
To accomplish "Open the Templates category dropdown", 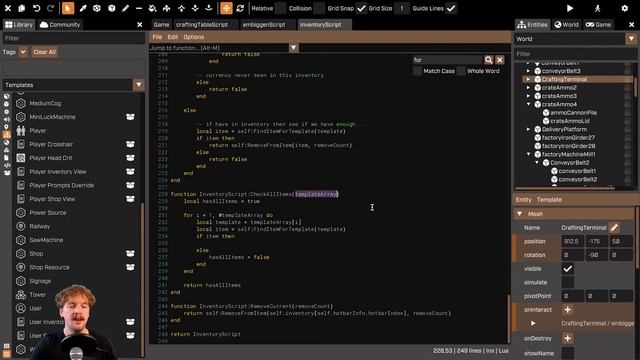I will pyautogui.click(x=138, y=85).
